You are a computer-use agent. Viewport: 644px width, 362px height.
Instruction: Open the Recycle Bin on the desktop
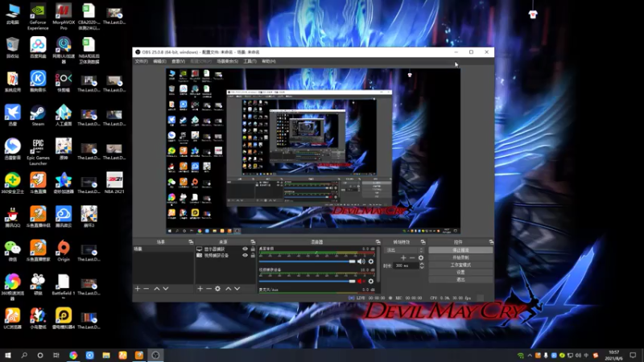click(13, 47)
